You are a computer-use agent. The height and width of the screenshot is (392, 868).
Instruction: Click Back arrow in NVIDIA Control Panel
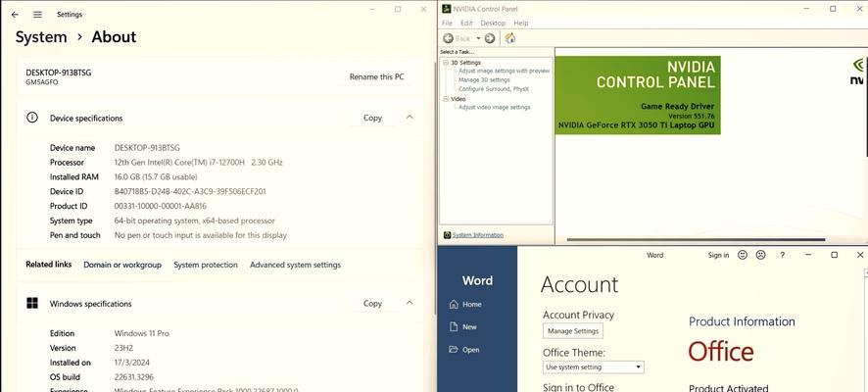(449, 38)
